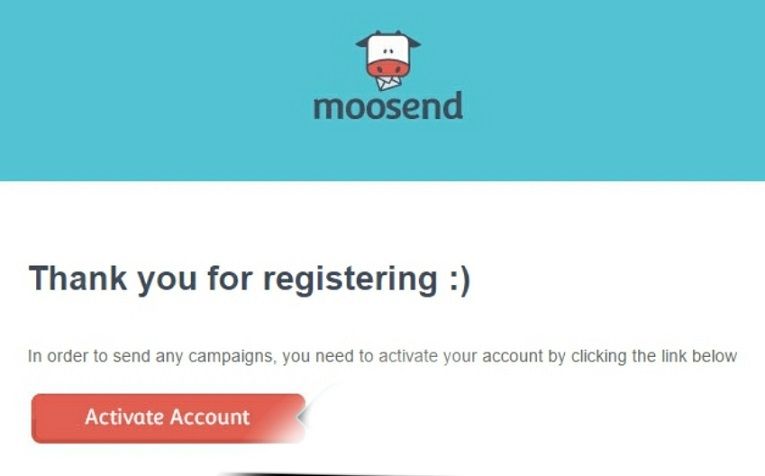Image resolution: width=765 pixels, height=476 pixels.
Task: Click the envelope in the cow's mouth
Action: point(389,82)
